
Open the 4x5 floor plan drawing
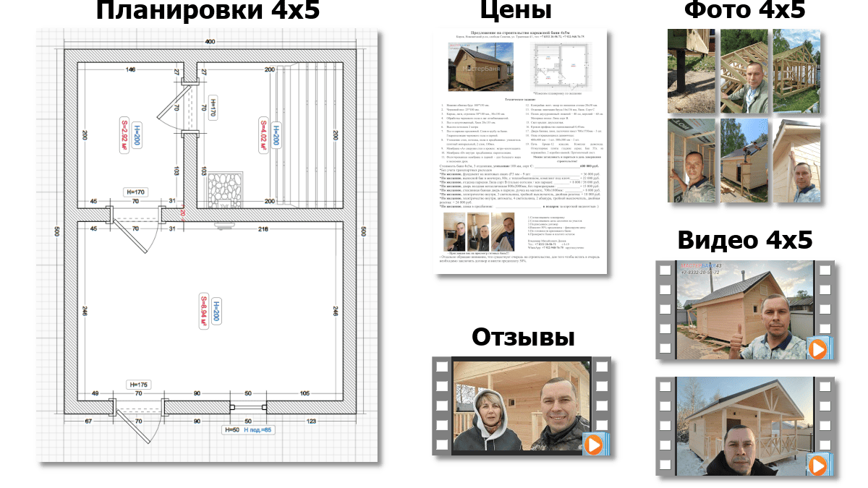tap(207, 246)
